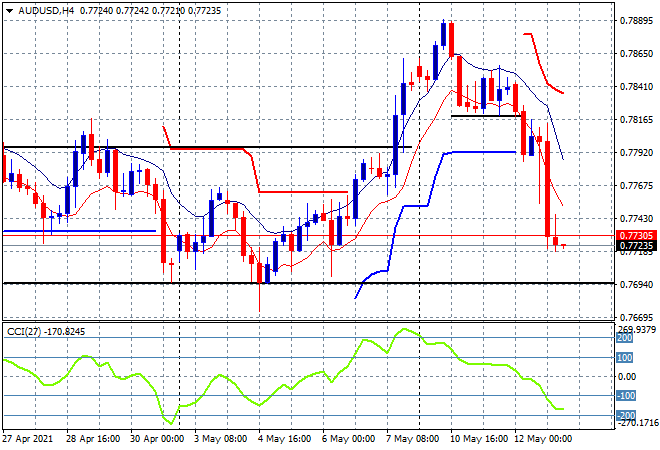Image resolution: width=660 pixels, height=450 pixels.
Task: Click the CCI -100 level label
Action: click(x=626, y=396)
